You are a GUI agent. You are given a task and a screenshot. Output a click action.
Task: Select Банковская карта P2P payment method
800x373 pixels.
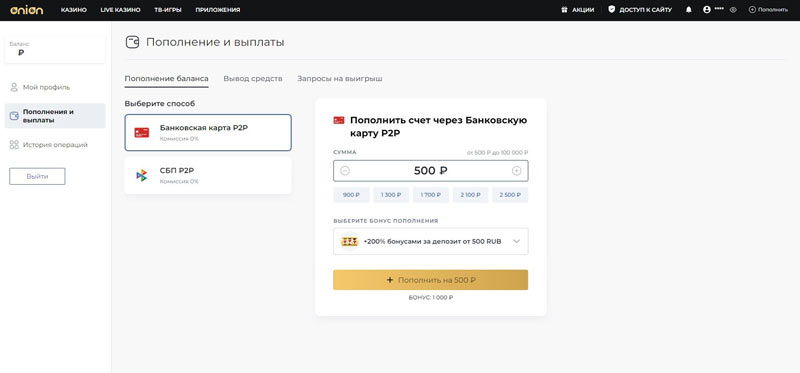(208, 133)
